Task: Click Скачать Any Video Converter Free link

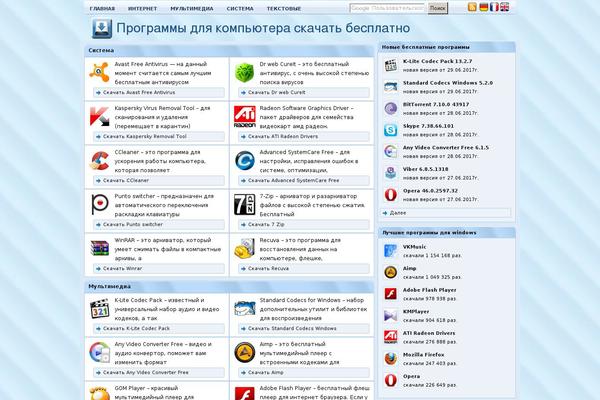Action: coord(158,372)
